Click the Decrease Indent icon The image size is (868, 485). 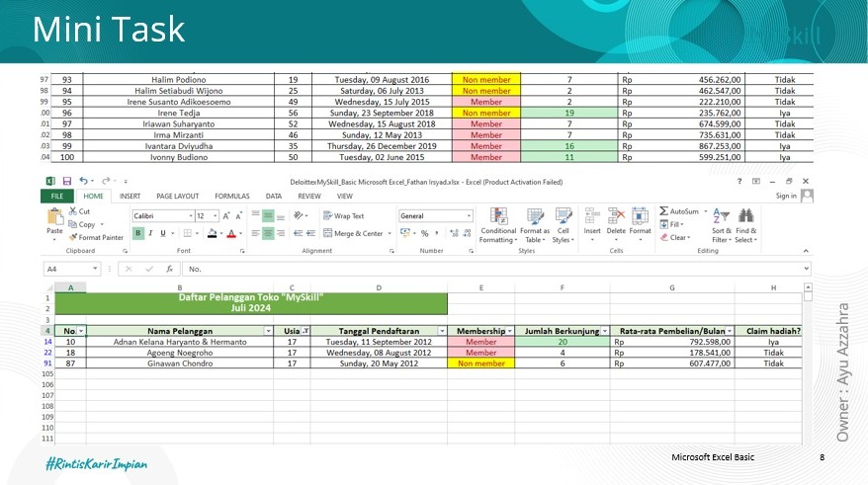298,233
